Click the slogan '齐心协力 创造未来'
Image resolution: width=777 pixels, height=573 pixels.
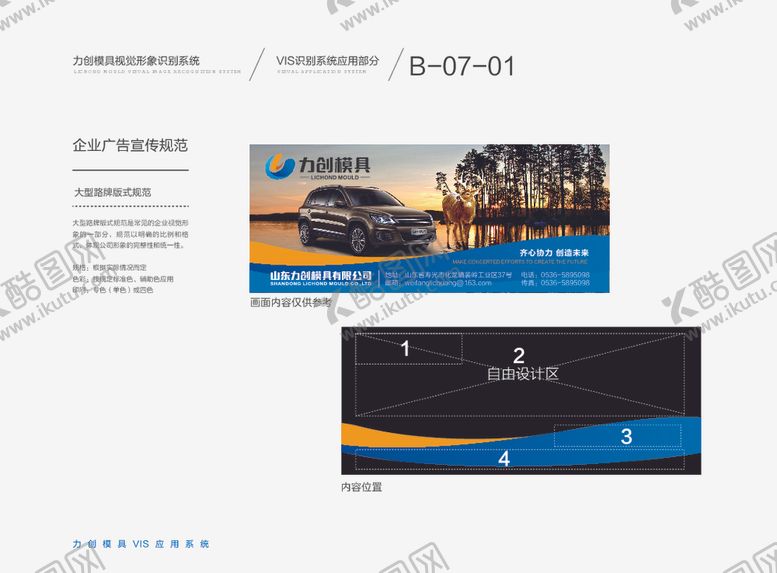coord(554,253)
